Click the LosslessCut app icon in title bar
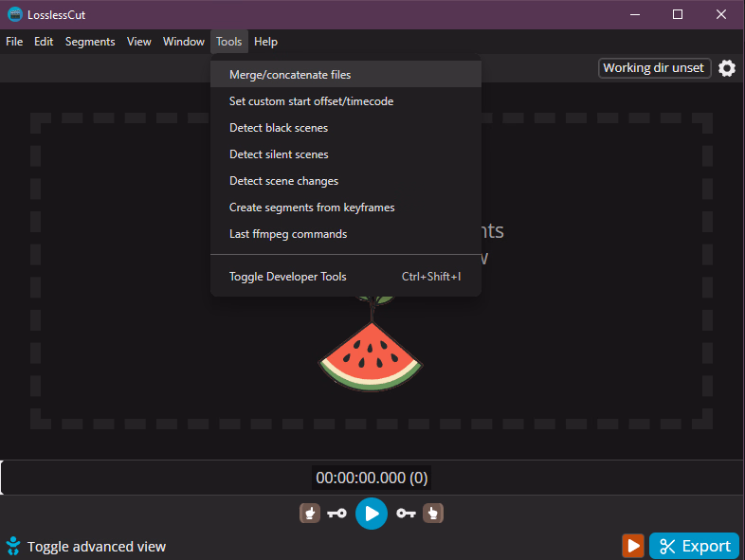This screenshot has height=560, width=745. (14, 14)
